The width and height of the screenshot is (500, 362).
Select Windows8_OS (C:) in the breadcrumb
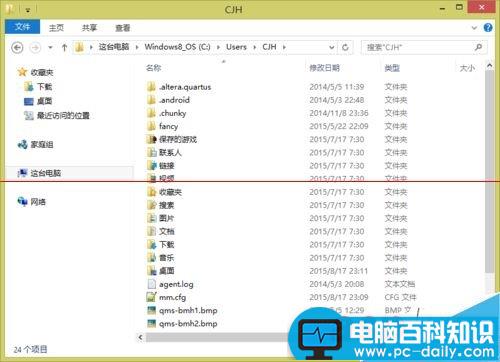click(x=177, y=47)
